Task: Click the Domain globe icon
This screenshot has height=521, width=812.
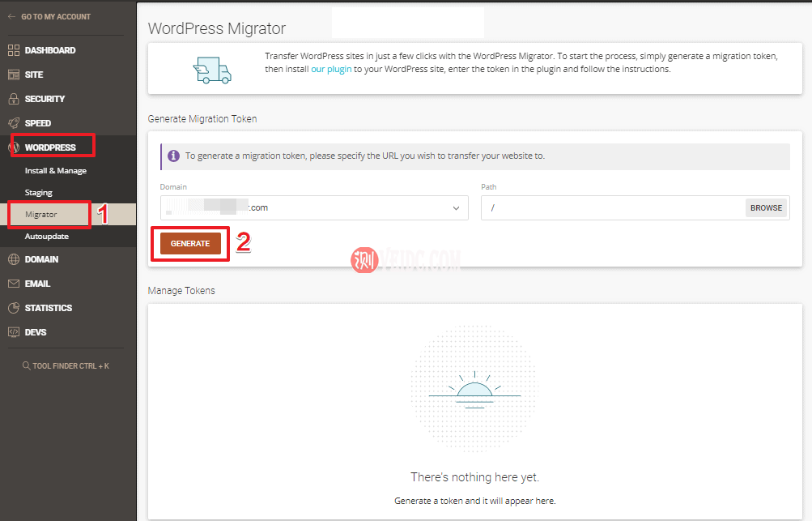Action: pyautogui.click(x=14, y=259)
